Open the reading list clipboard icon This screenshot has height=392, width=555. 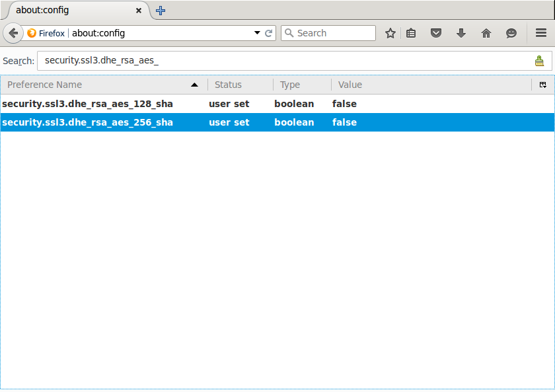411,32
